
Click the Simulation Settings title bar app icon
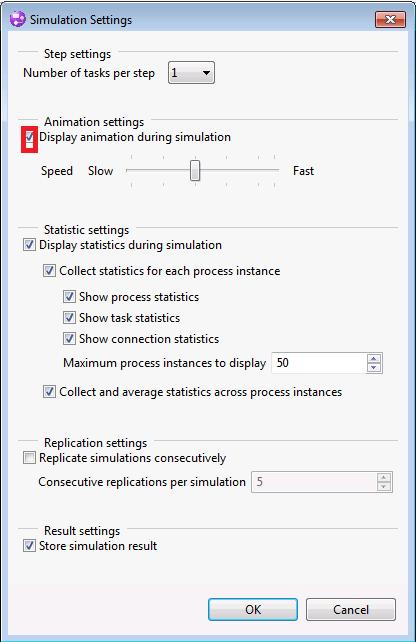point(17,19)
